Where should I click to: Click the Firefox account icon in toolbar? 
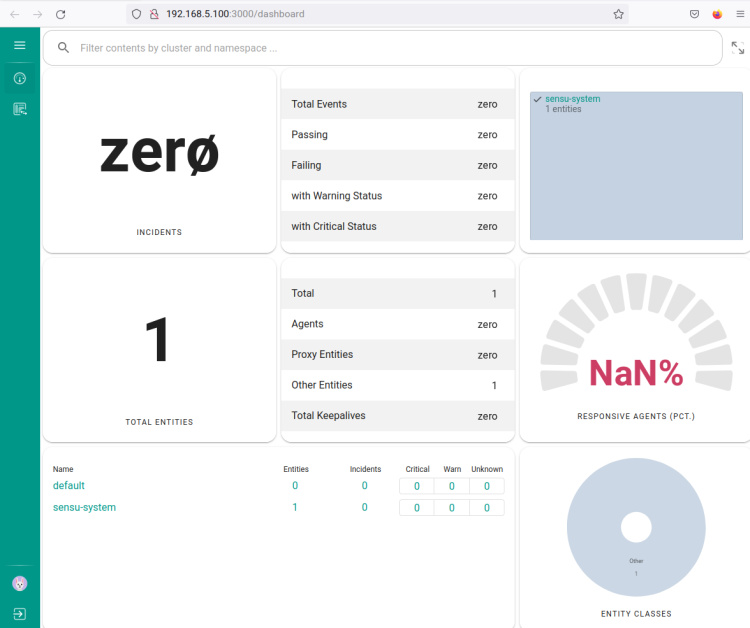(x=717, y=14)
